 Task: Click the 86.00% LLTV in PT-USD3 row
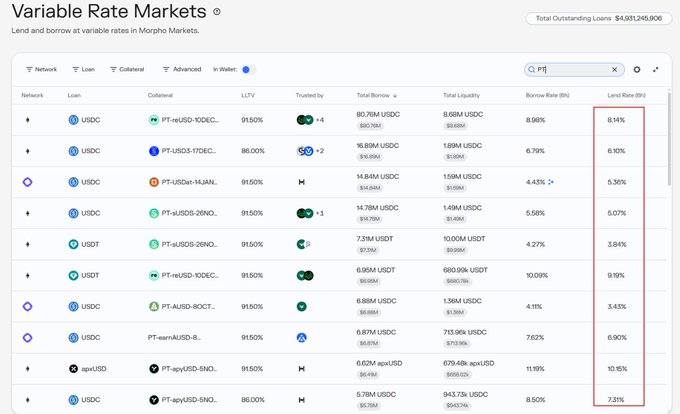(x=252, y=151)
